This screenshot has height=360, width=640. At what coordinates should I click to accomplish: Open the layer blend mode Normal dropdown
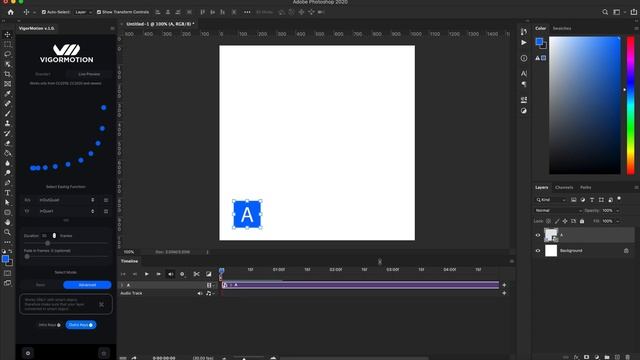pos(558,211)
